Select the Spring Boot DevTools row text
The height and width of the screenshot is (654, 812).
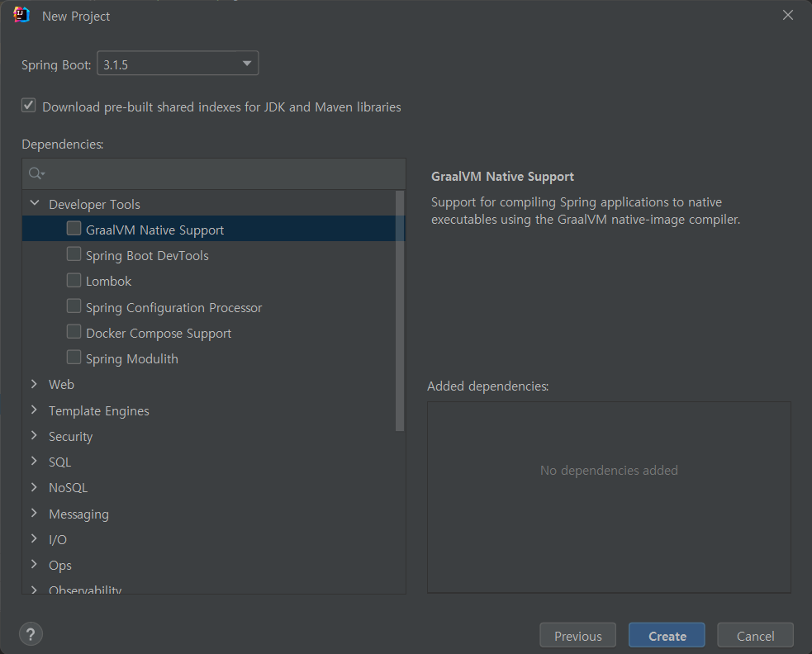coord(147,256)
